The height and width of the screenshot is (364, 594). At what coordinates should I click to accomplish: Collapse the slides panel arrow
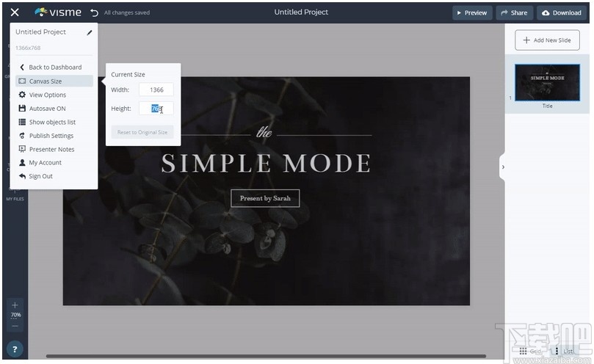503,167
